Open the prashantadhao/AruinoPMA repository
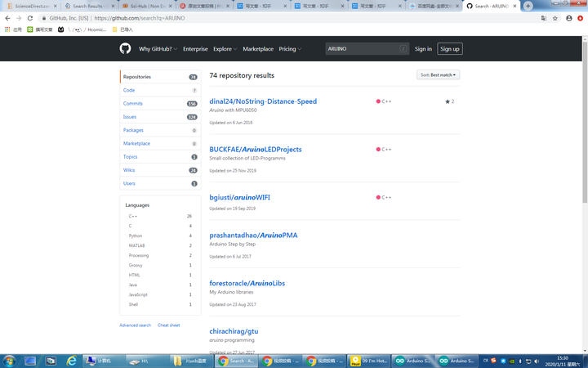 (x=253, y=236)
